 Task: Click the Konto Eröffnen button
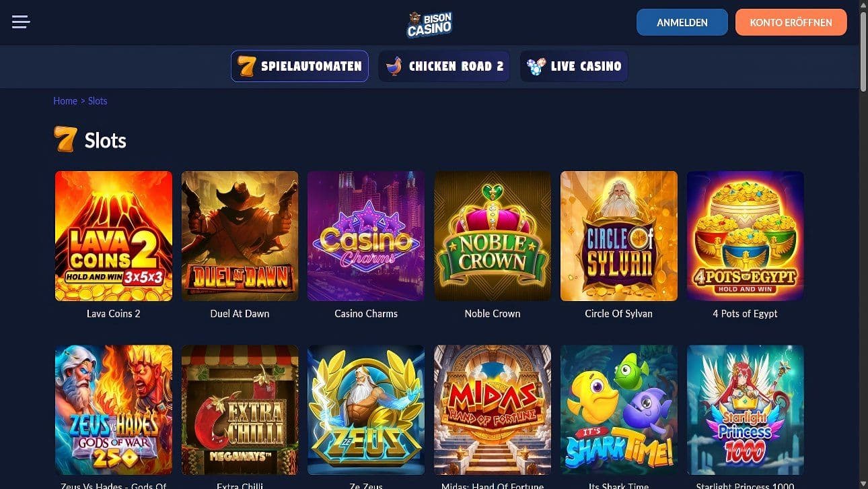(x=791, y=22)
